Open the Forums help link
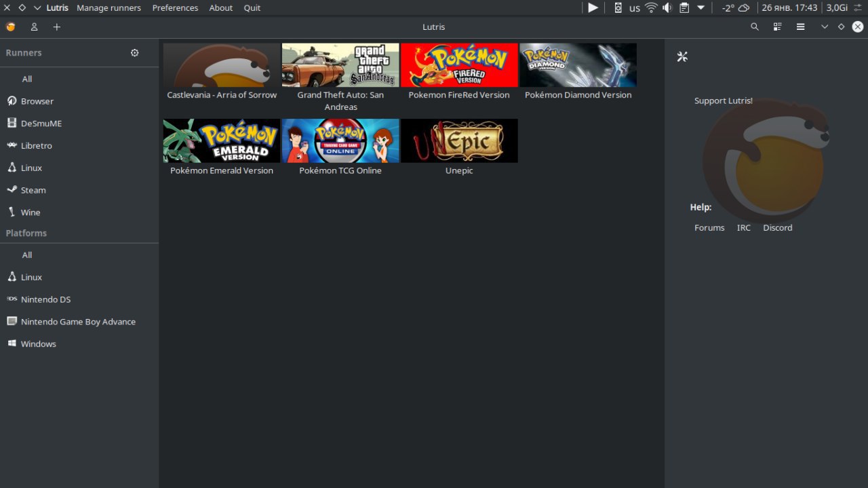Image resolution: width=868 pixels, height=488 pixels. pyautogui.click(x=709, y=228)
